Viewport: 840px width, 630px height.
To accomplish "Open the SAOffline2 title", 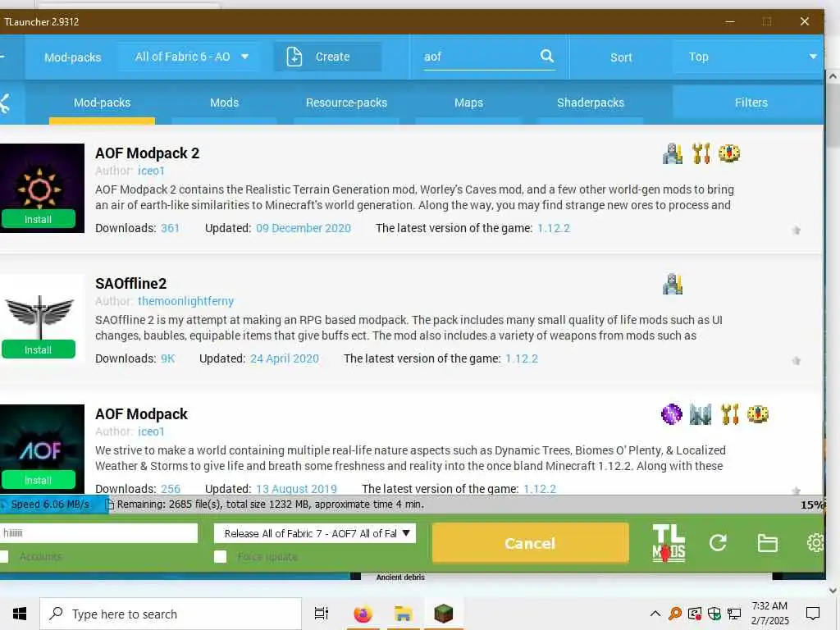I will coord(130,283).
